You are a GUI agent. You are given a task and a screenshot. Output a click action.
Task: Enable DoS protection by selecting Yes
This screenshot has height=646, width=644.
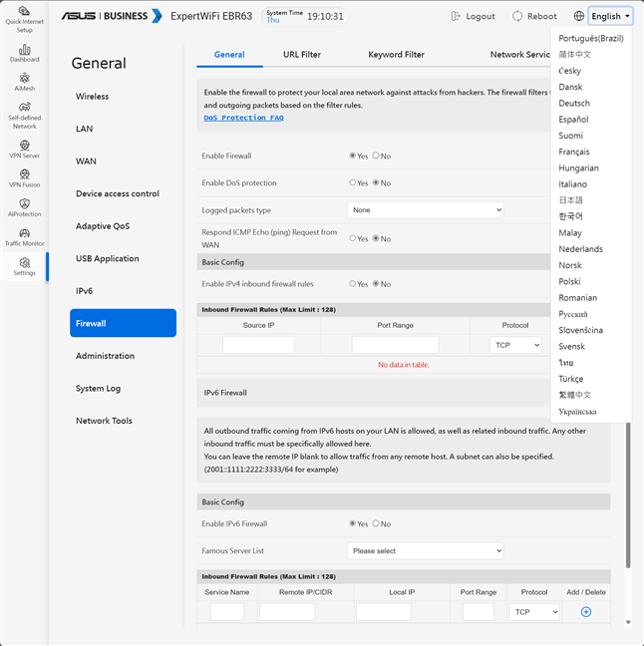coord(353,183)
